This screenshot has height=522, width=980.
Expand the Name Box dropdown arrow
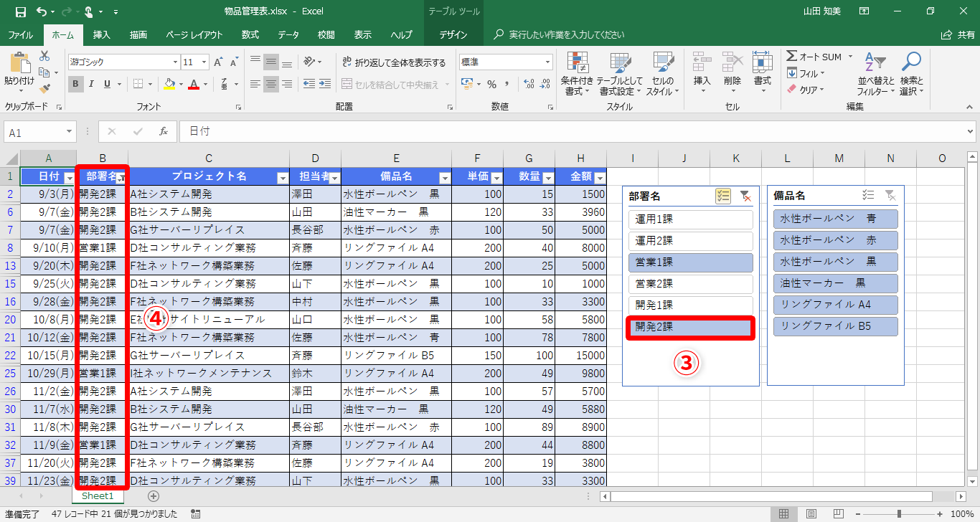click(x=70, y=133)
